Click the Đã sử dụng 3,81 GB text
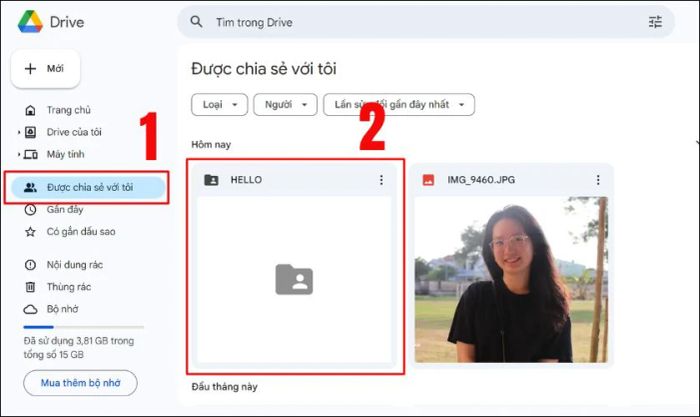This screenshot has height=417, width=700. pos(79,348)
